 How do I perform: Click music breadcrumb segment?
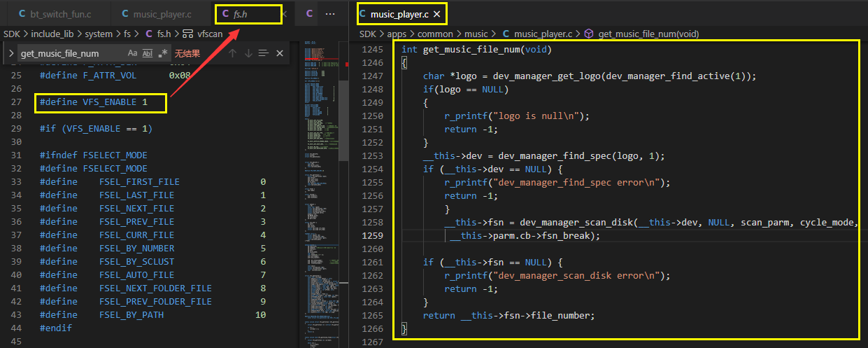pyautogui.click(x=476, y=33)
